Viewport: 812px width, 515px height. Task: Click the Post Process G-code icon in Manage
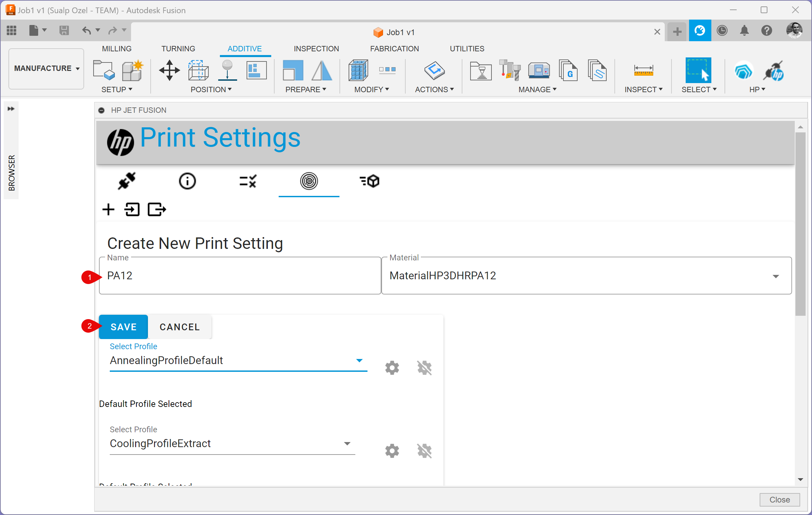click(568, 71)
